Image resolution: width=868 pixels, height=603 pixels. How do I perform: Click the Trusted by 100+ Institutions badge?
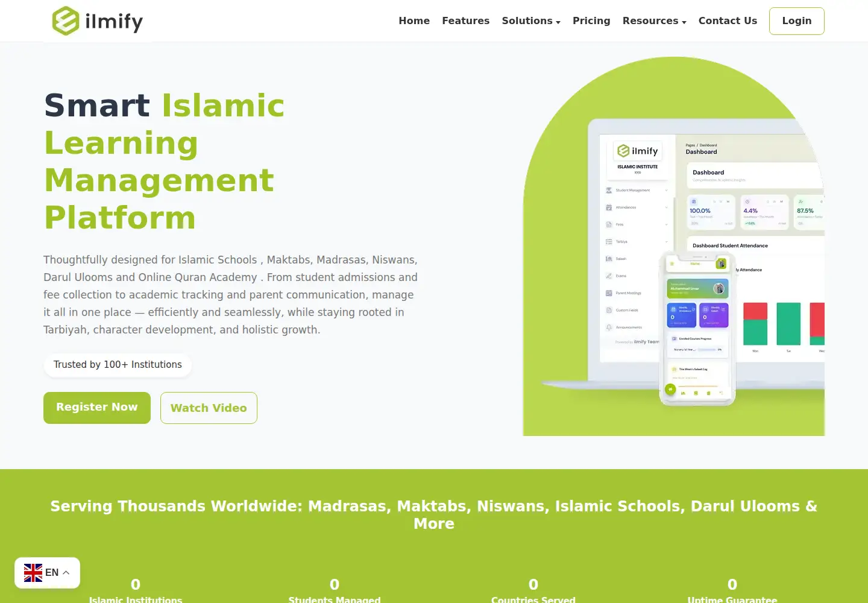(118, 365)
